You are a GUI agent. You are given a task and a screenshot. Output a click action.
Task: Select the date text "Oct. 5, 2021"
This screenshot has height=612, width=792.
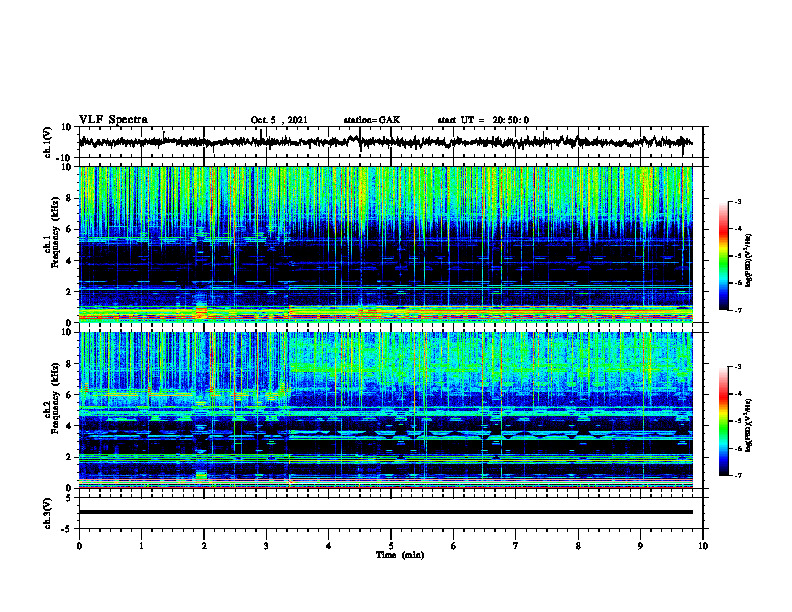pyautogui.click(x=279, y=120)
